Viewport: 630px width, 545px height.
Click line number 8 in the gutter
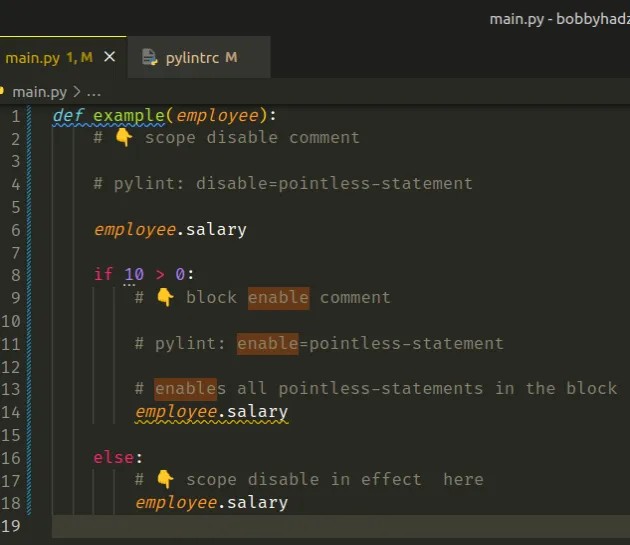click(15, 274)
